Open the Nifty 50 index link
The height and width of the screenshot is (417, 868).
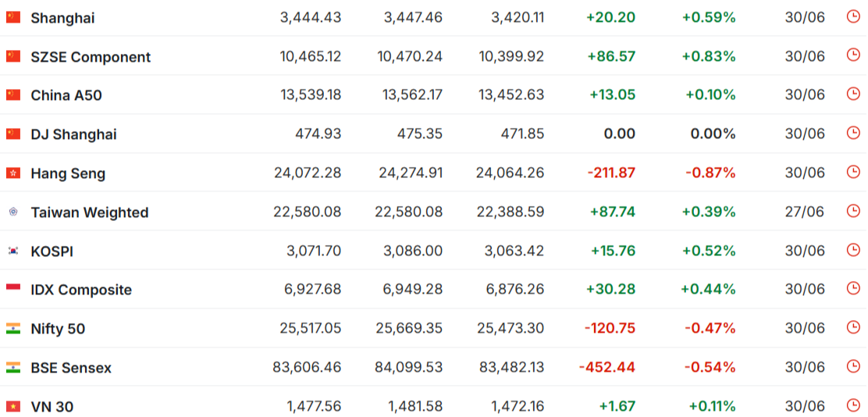click(x=58, y=329)
